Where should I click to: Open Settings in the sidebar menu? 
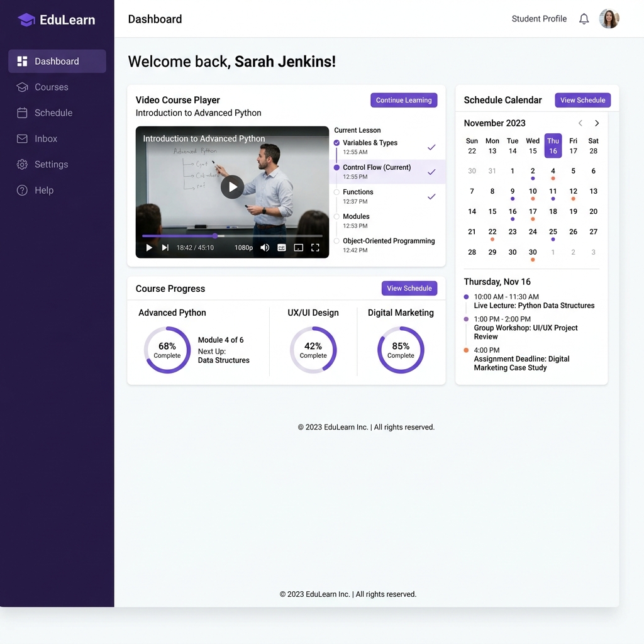coord(57,164)
